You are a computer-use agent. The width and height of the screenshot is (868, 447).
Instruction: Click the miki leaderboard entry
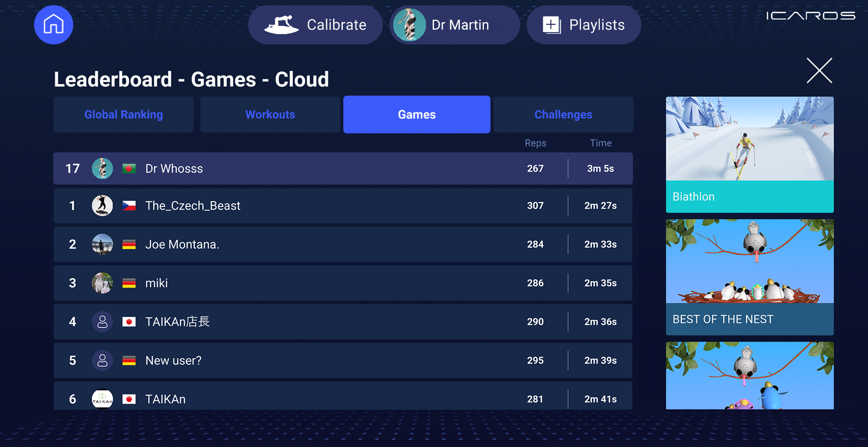(343, 283)
